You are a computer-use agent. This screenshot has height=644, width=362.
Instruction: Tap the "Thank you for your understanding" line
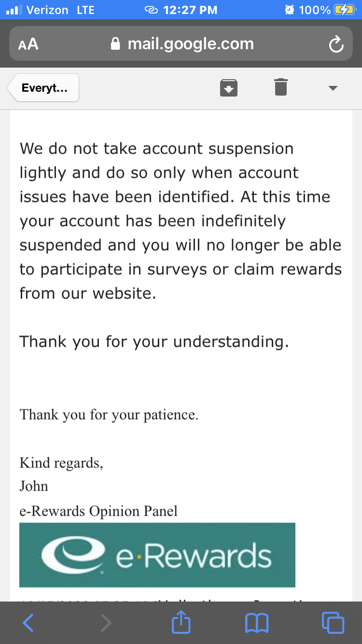coord(154,342)
